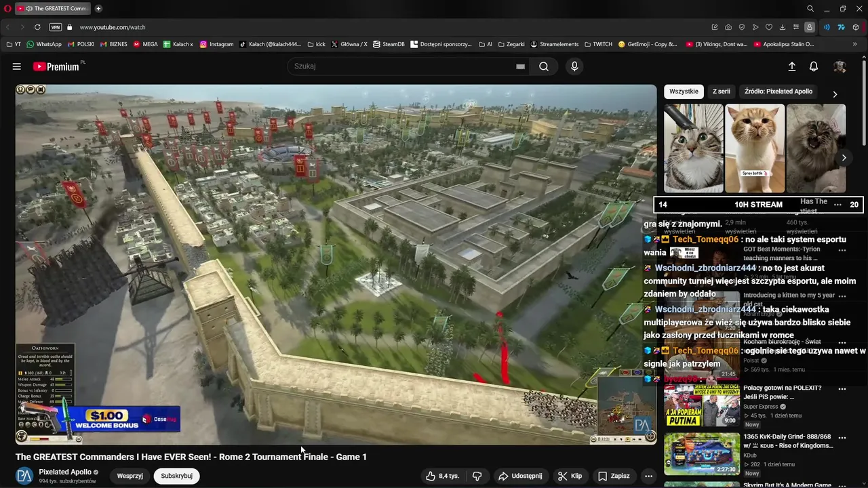
Task: Open browser downloads icon
Action: tap(783, 27)
